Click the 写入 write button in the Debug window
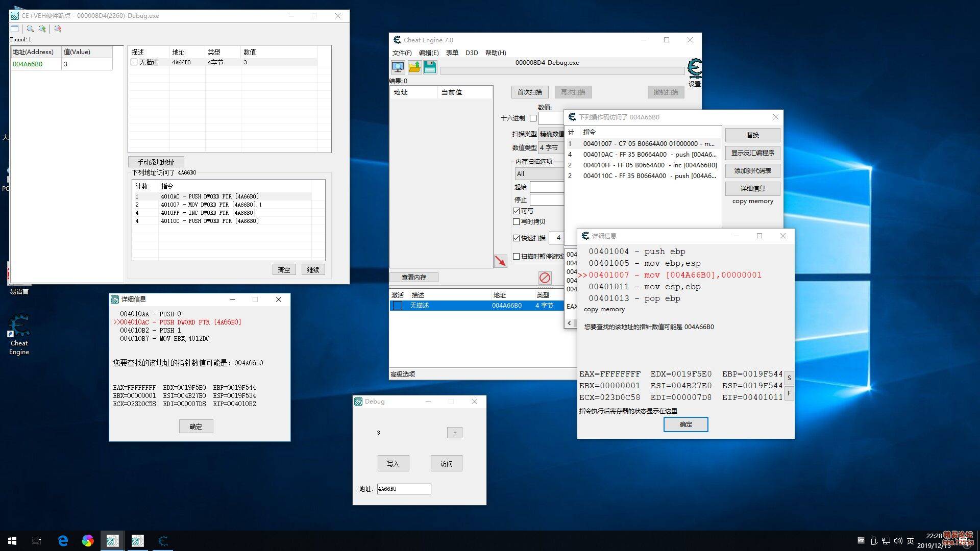Screen dimensions: 980x551 [393, 463]
